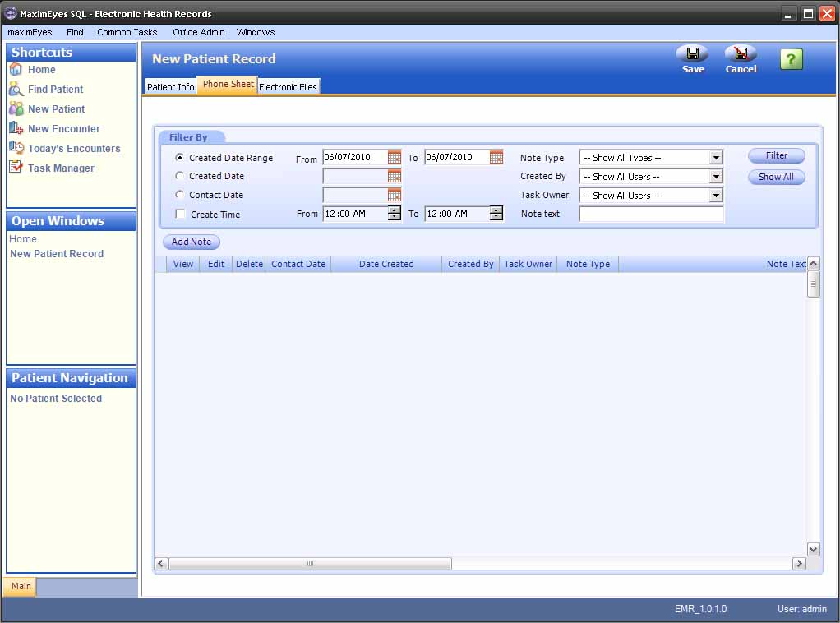
Task: Click the Cancel icon in header
Action: tap(741, 54)
